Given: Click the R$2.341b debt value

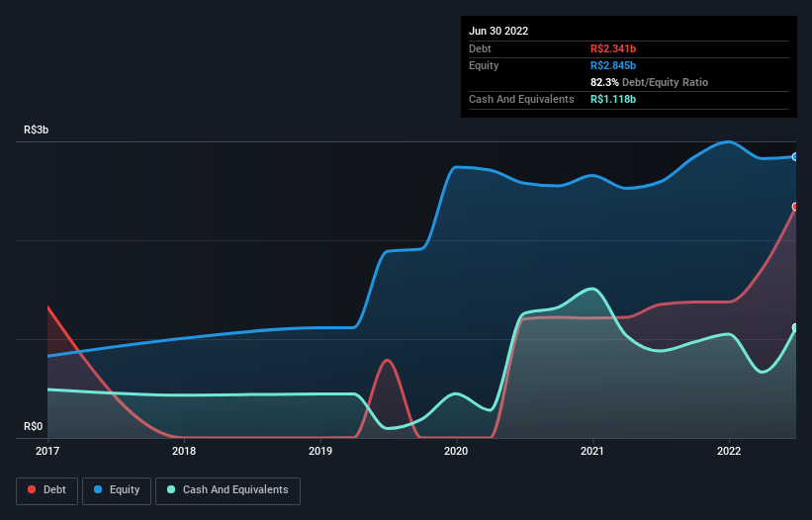Looking at the screenshot, I should [613, 48].
